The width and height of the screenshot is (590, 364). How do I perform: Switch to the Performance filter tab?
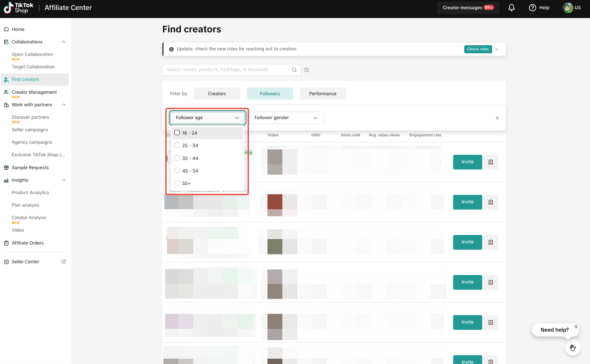pos(323,94)
